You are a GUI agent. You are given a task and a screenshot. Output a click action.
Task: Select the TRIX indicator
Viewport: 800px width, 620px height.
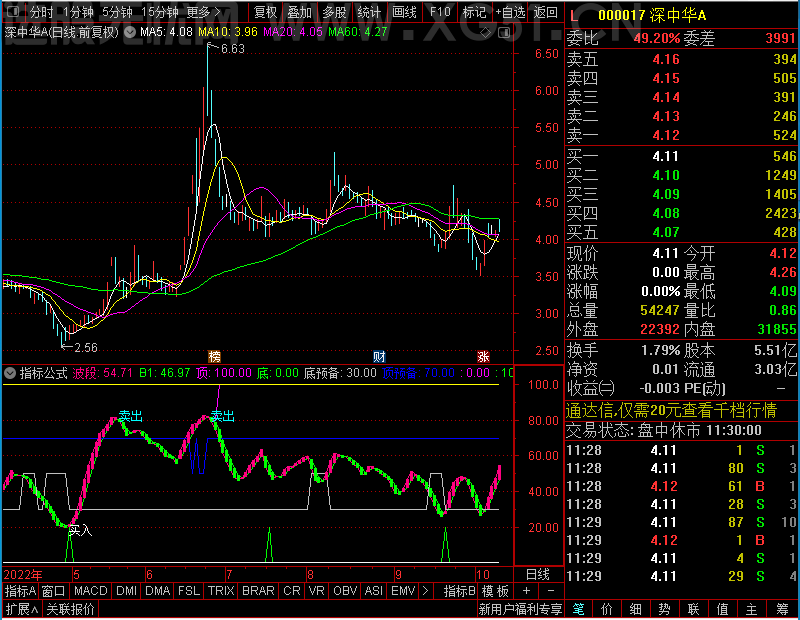(221, 591)
